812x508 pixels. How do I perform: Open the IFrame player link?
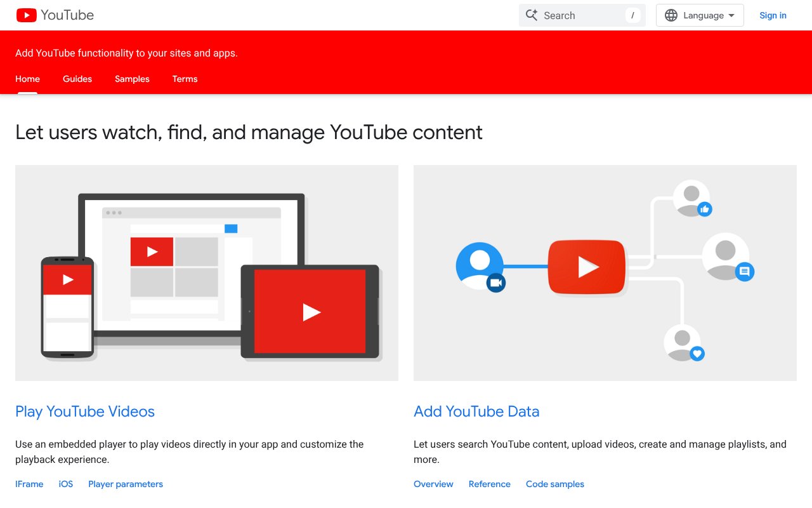29,484
